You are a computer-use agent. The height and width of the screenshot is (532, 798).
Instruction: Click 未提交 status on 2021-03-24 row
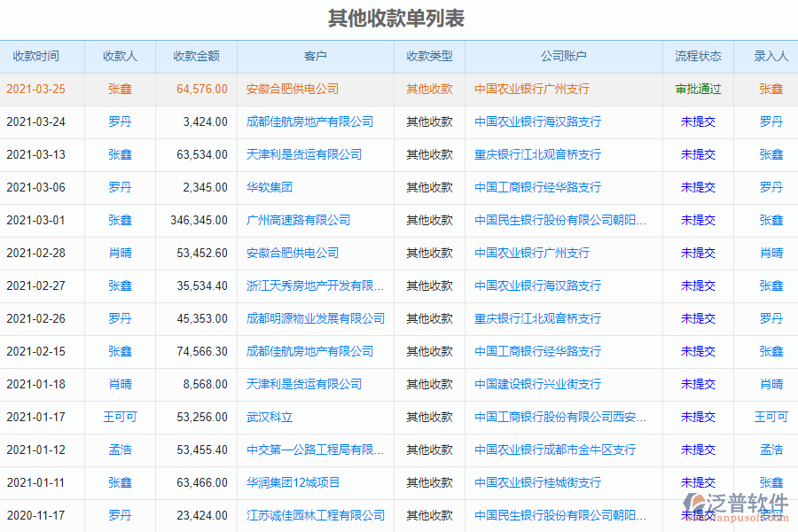pyautogui.click(x=697, y=121)
